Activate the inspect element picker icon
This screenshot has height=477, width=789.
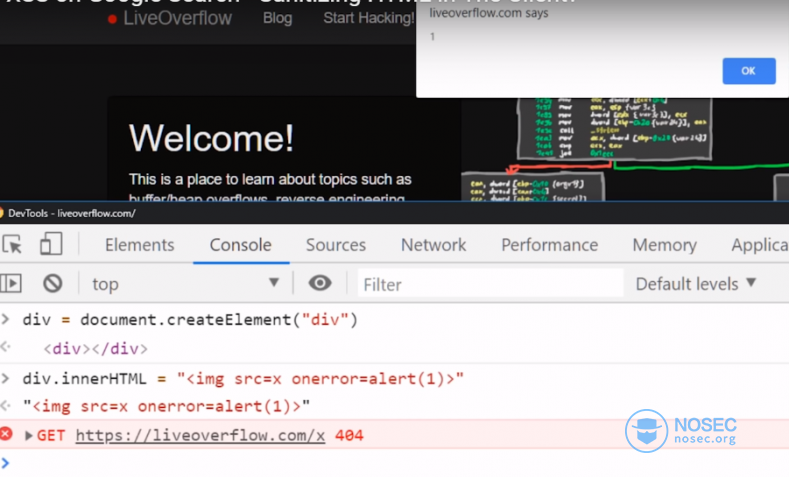coord(12,245)
